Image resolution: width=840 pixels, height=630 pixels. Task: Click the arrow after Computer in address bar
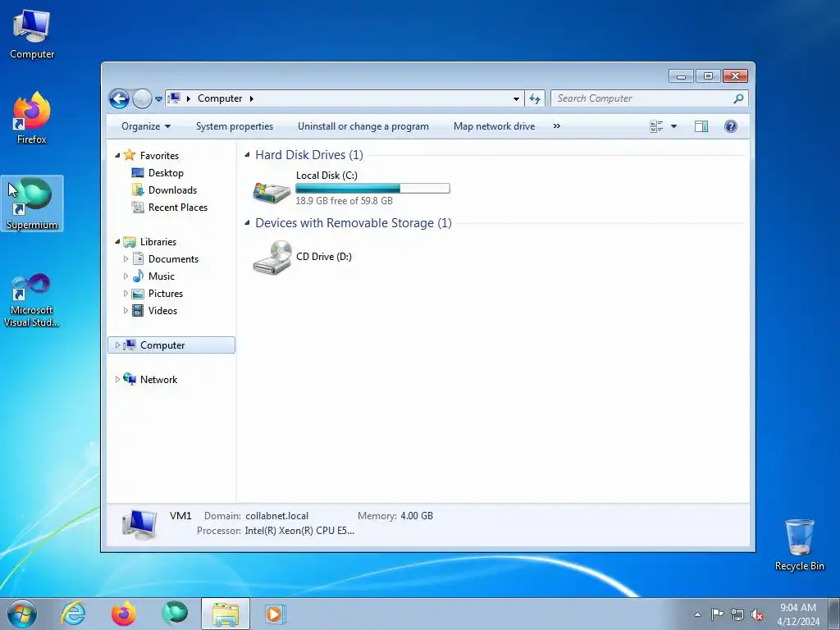[251, 98]
